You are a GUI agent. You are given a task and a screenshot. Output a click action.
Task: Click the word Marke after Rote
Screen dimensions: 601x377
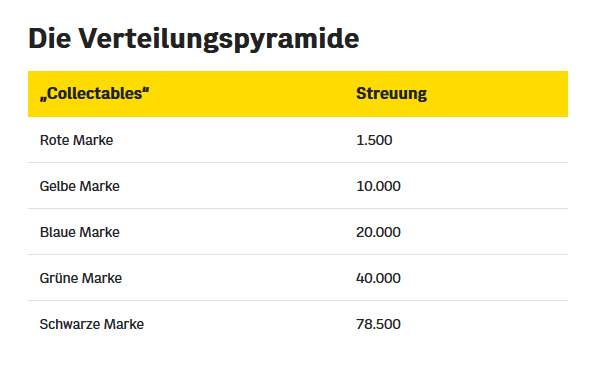coord(93,140)
